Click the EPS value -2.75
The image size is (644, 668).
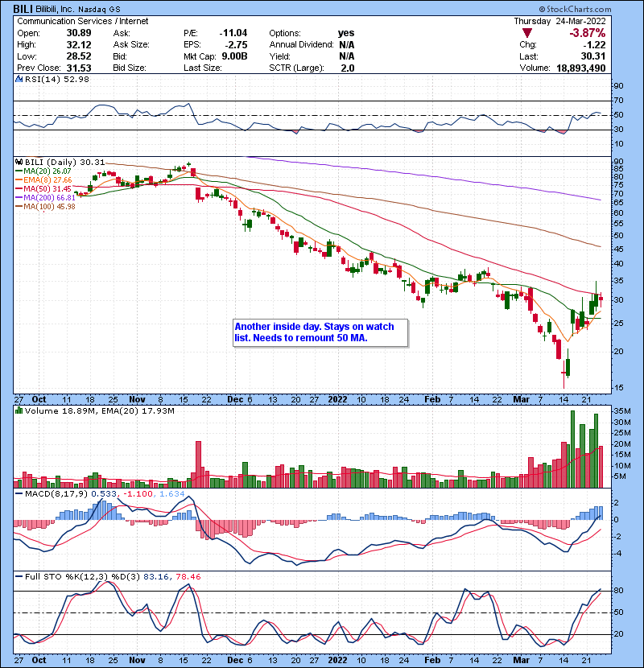236,45
